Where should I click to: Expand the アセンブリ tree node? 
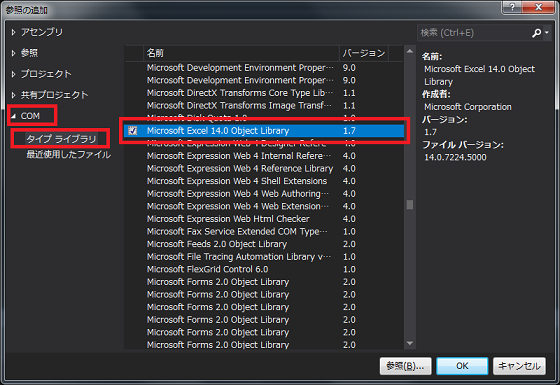pos(13,32)
